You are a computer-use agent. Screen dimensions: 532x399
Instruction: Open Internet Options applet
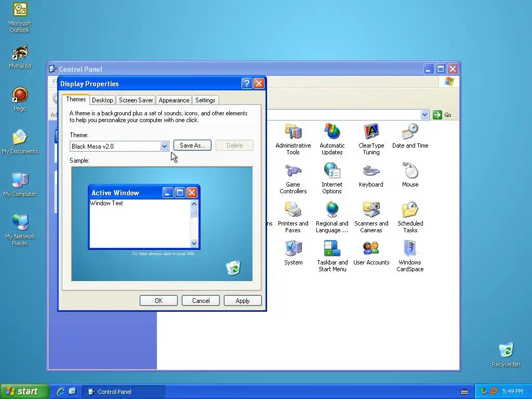[x=332, y=178]
